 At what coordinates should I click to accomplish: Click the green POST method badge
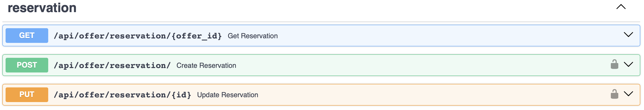click(x=27, y=65)
